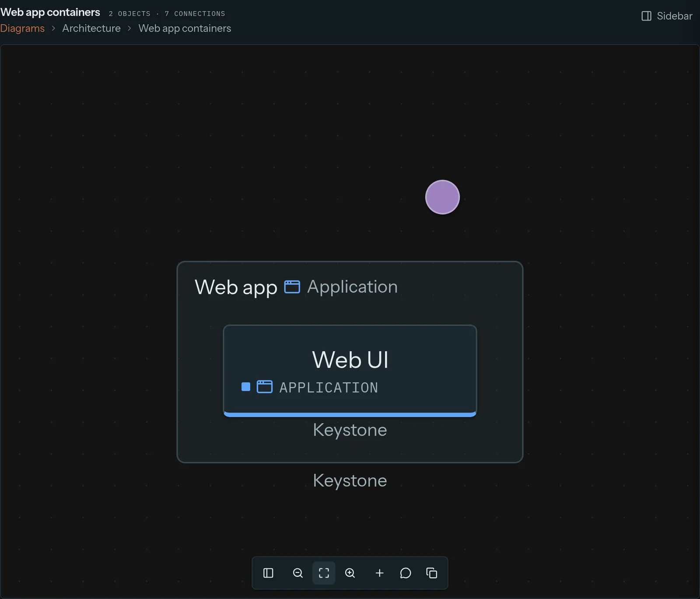Click the blue square marker in Web UI
700x599 pixels.
pos(246,387)
